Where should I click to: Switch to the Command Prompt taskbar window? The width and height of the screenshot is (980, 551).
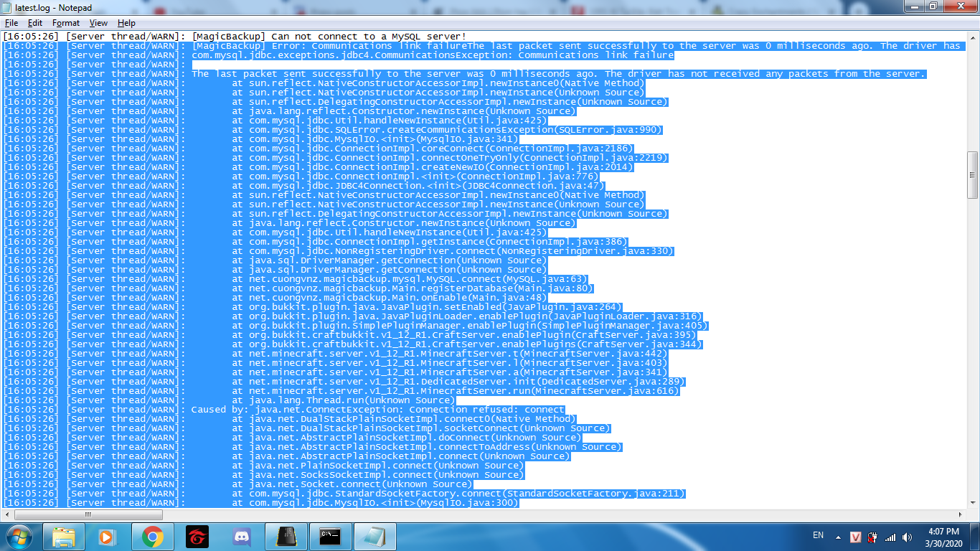(x=331, y=537)
